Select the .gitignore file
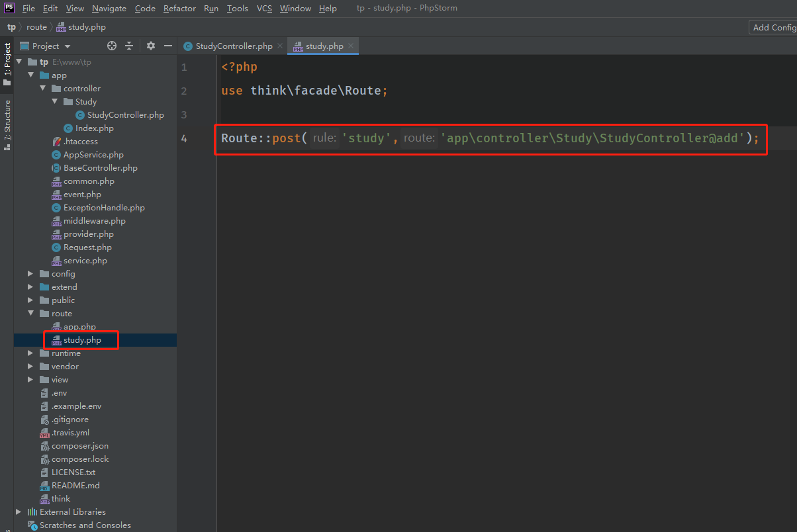Viewport: 797px width, 532px height. coord(64,419)
